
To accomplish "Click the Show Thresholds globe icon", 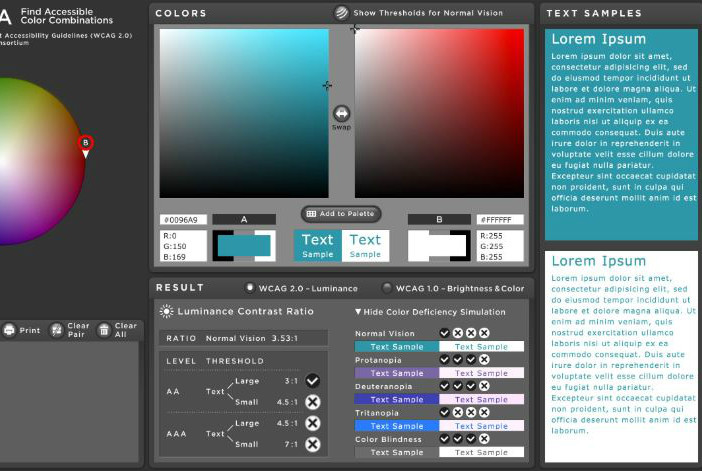I will pyautogui.click(x=341, y=13).
